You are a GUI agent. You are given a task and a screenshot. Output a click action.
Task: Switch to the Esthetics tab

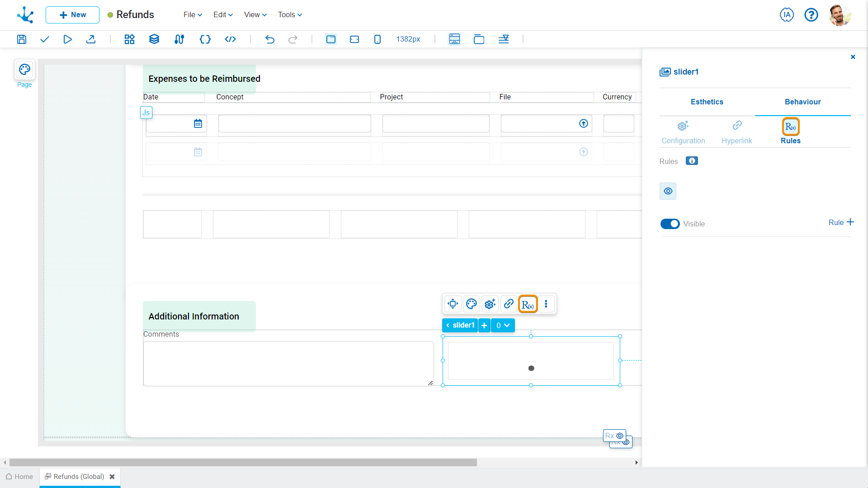click(707, 102)
